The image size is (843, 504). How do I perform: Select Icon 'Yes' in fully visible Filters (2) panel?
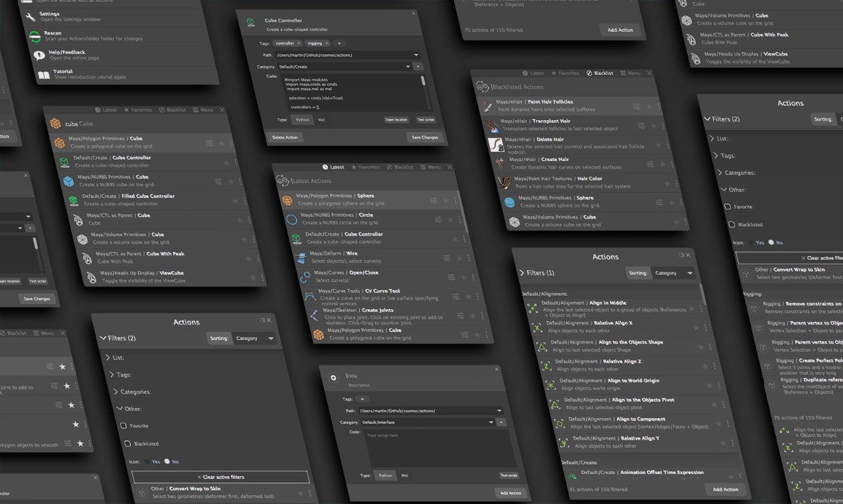[x=146, y=461]
